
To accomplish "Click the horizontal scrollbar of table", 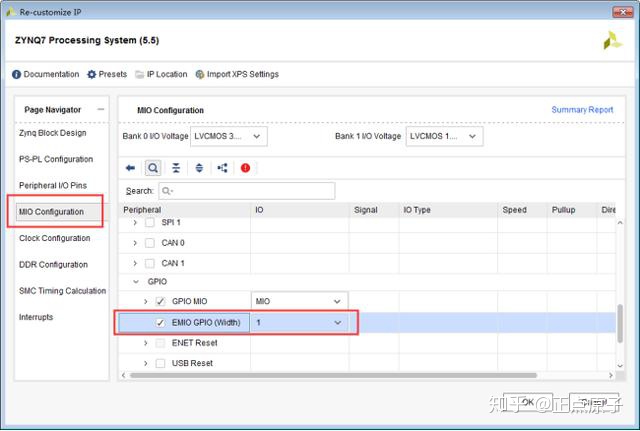I will coord(333,375).
